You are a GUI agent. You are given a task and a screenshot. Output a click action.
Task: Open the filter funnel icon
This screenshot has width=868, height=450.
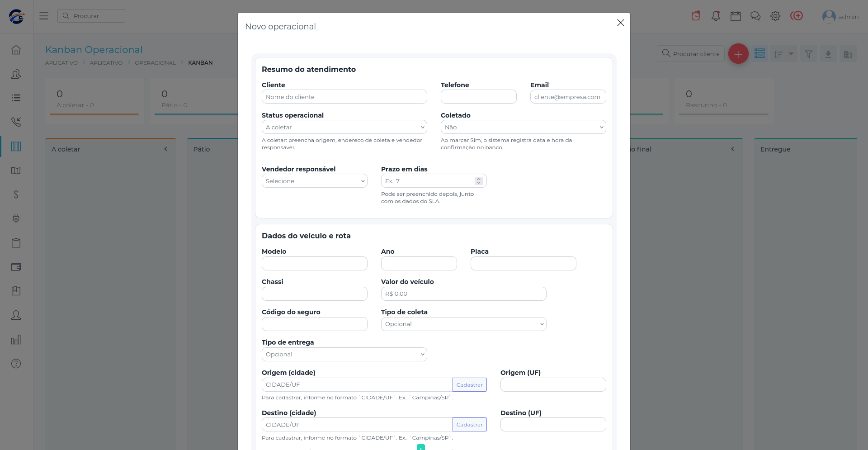(x=809, y=54)
